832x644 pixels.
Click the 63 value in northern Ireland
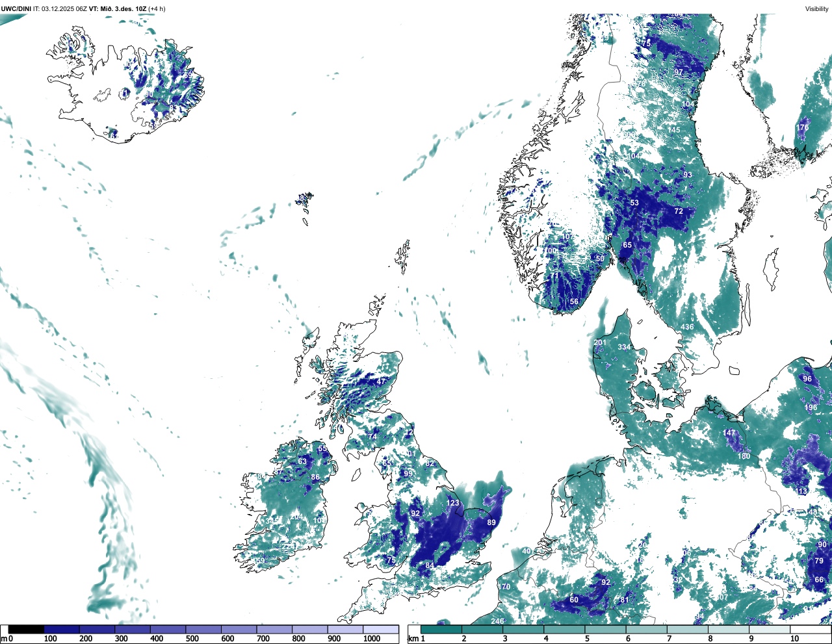coord(302,462)
